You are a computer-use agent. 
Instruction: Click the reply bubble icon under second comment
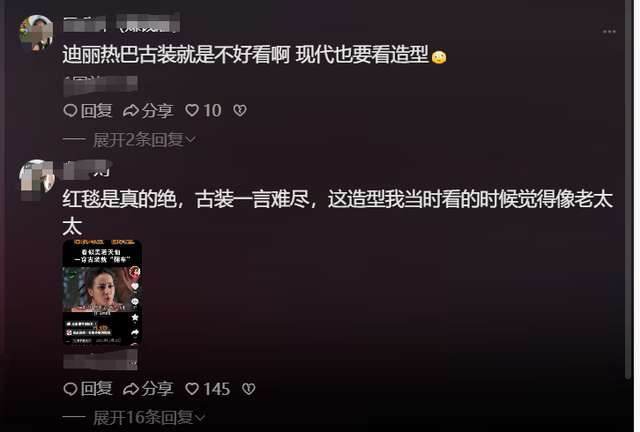[70, 389]
